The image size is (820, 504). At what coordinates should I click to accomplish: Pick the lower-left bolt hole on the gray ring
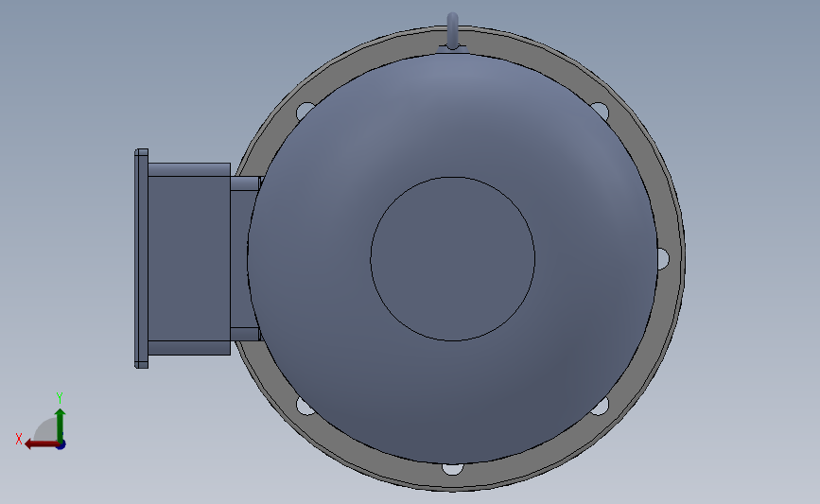[305, 407]
